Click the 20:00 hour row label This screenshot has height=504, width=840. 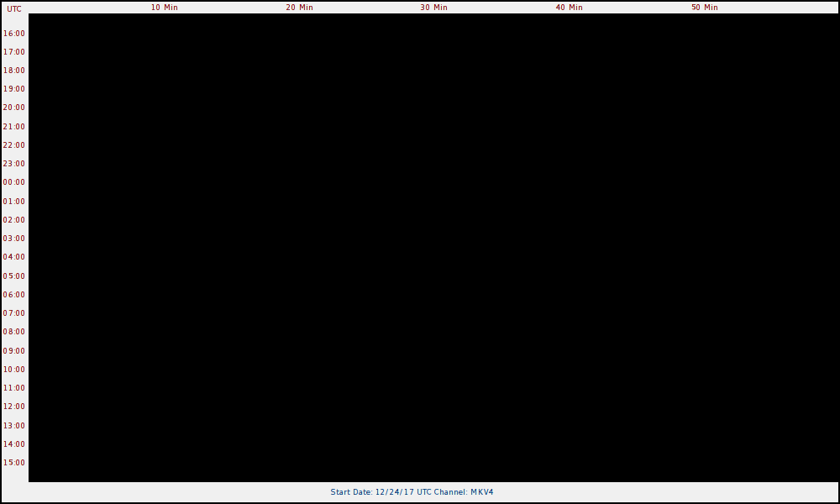click(14, 108)
